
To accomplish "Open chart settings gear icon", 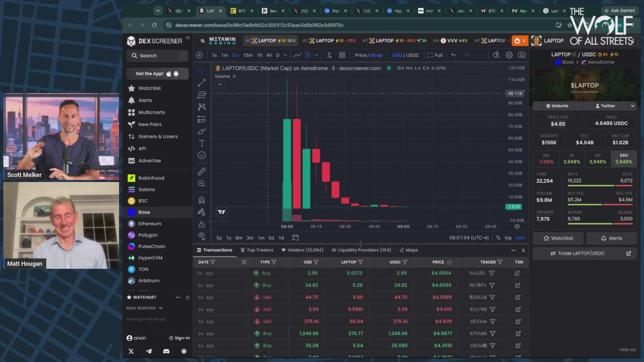I will pos(509,55).
